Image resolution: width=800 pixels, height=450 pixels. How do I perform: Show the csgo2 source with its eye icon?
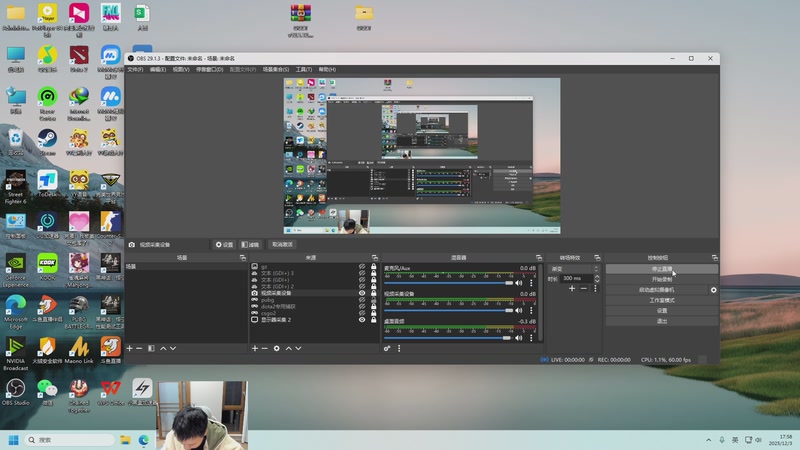point(362,313)
